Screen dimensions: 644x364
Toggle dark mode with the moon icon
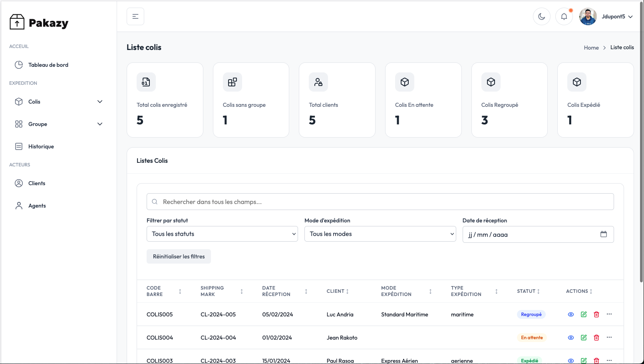point(541,16)
